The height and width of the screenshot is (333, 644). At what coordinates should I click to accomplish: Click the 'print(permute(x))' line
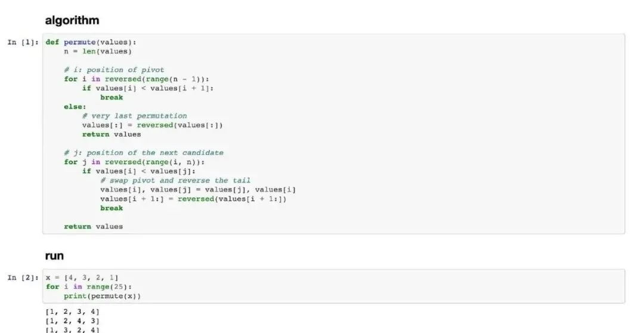[103, 296]
